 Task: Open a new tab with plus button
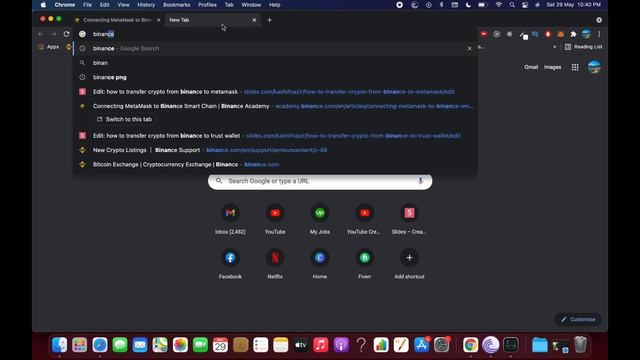(x=269, y=20)
